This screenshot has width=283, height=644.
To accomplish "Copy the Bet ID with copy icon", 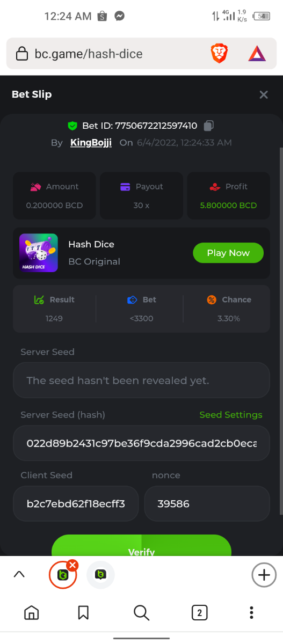I will pos(209,126).
